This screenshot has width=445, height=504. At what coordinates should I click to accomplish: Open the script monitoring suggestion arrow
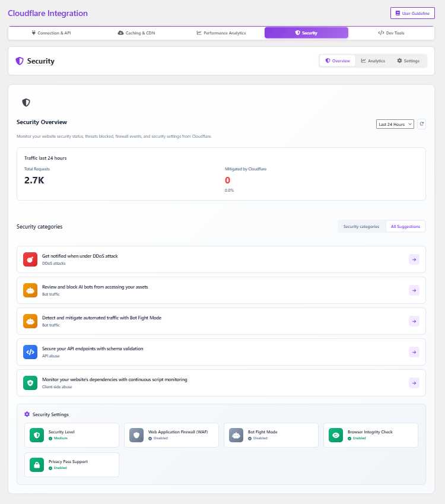point(414,383)
